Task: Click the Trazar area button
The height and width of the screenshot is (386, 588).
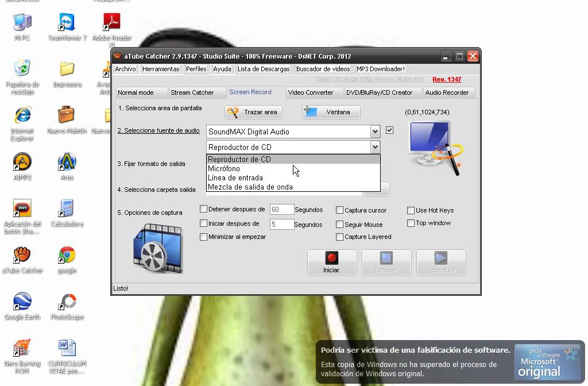Action: pos(253,112)
